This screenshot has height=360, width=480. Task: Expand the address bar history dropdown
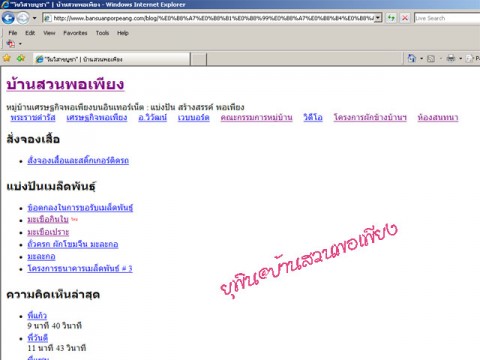click(x=378, y=18)
